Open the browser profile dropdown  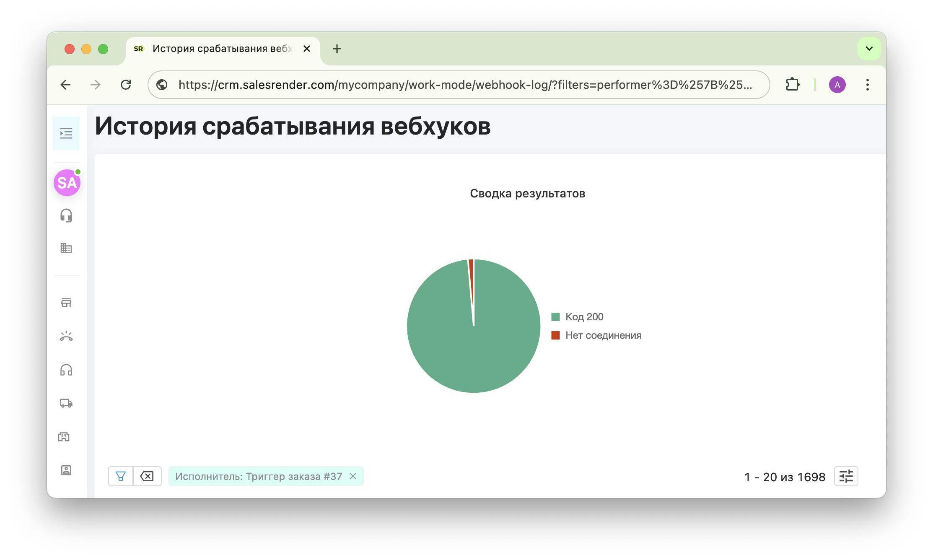pyautogui.click(x=837, y=85)
